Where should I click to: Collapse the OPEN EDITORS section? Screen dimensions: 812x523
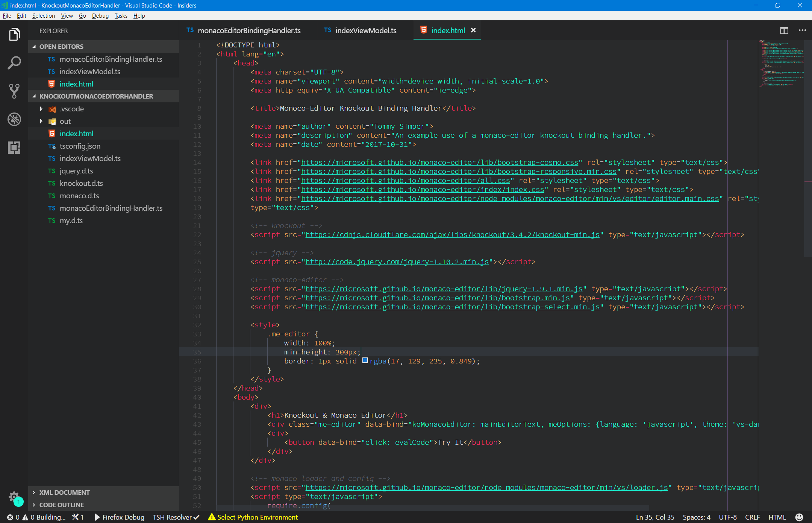pyautogui.click(x=35, y=47)
